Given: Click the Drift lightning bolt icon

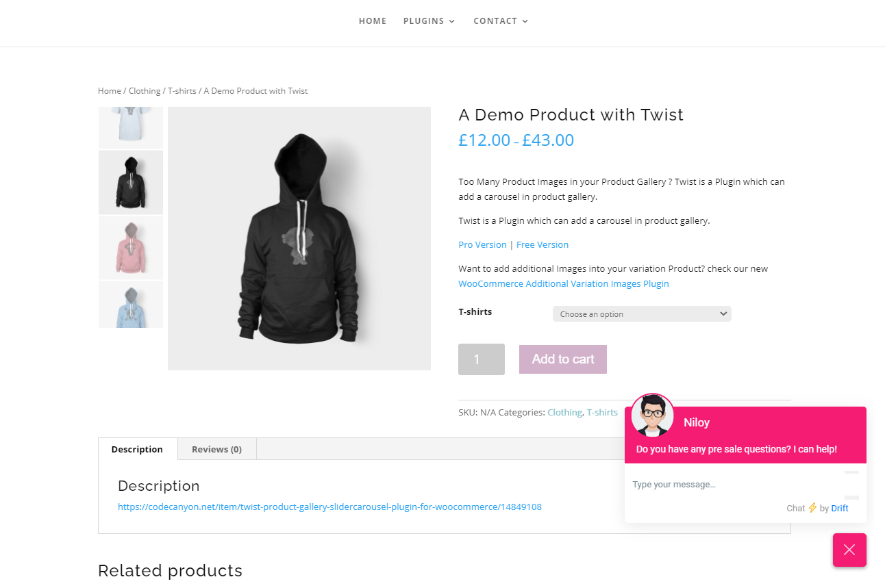Looking at the screenshot, I should pos(812,508).
